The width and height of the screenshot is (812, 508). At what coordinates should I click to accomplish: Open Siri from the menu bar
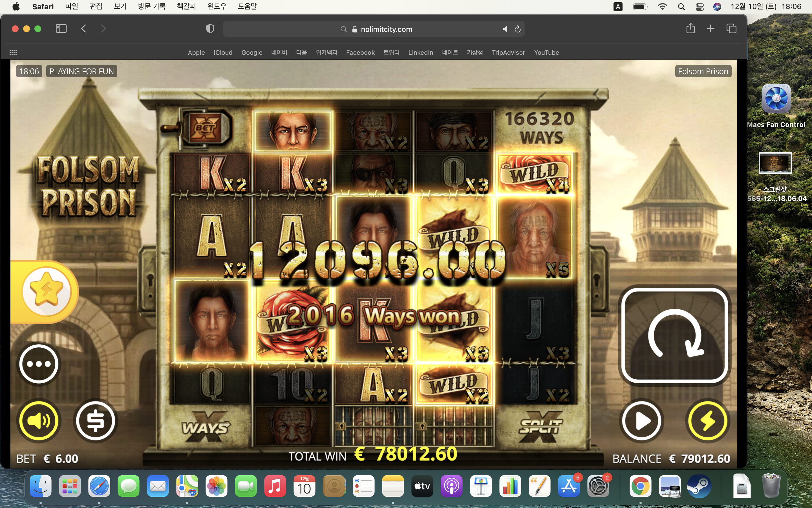tap(717, 7)
